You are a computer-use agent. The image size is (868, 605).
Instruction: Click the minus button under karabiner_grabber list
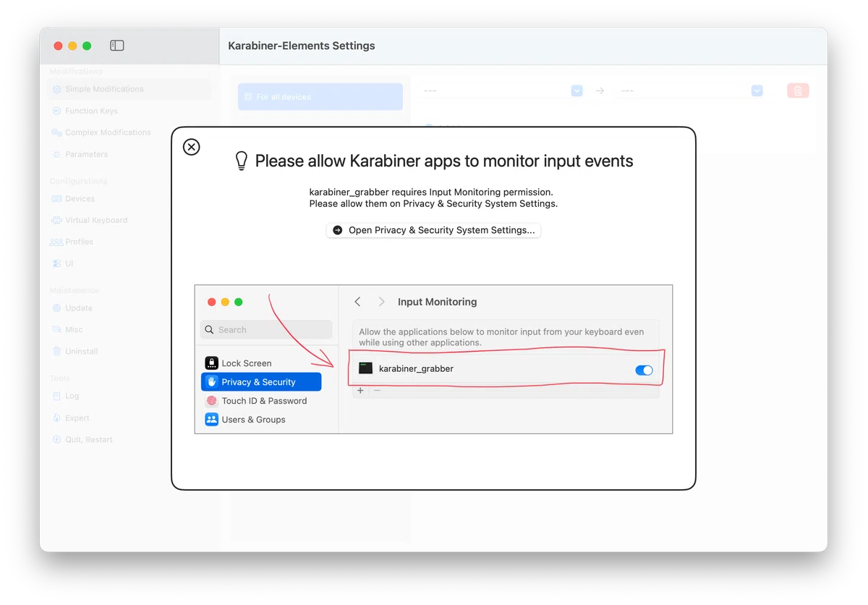377,391
